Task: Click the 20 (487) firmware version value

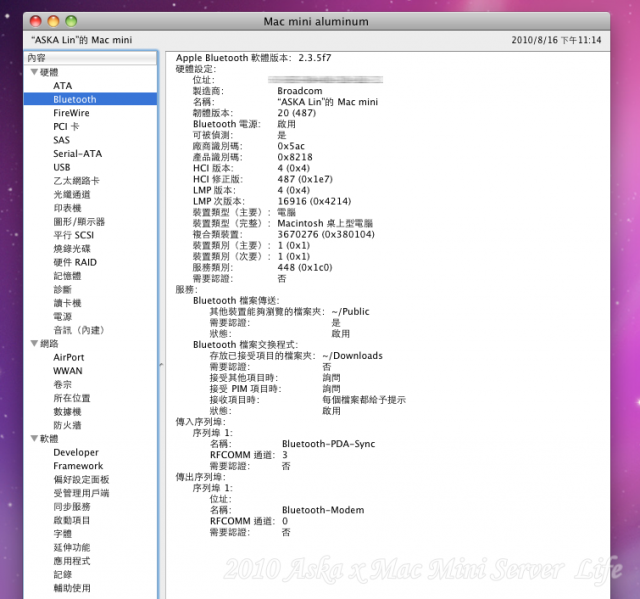Action: [x=297, y=113]
